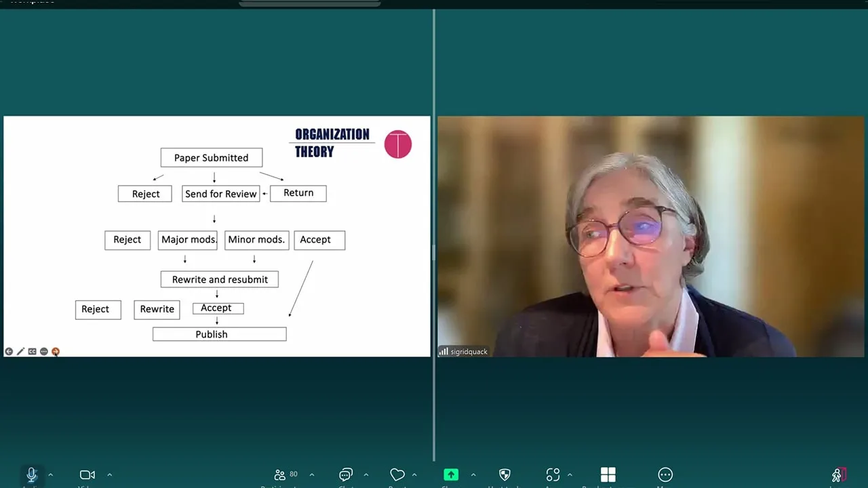Expand the participants options caret
This screenshot has width=868, height=488.
tap(312, 475)
